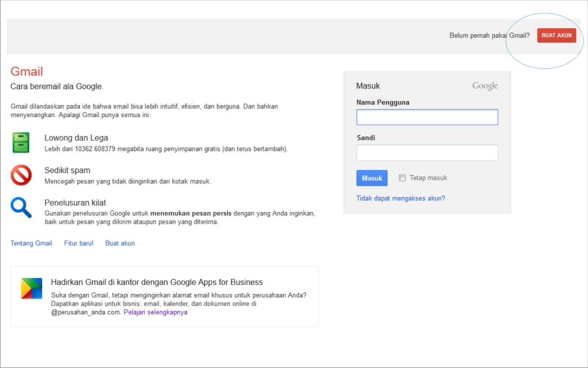This screenshot has width=588, height=368.
Task: Follow the Buat akun text link
Action: (120, 243)
